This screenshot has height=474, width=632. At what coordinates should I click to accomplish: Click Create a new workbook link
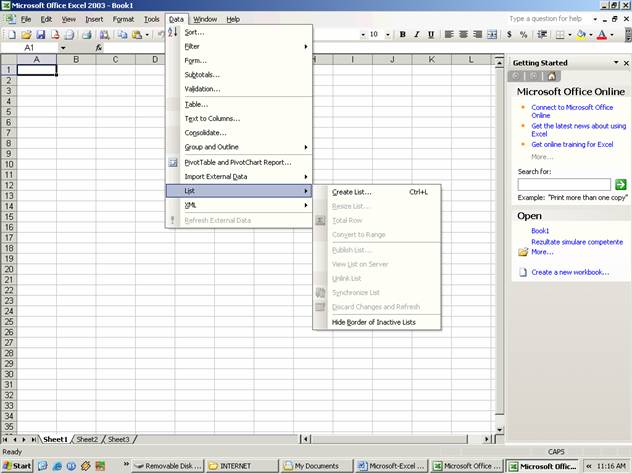pyautogui.click(x=570, y=272)
